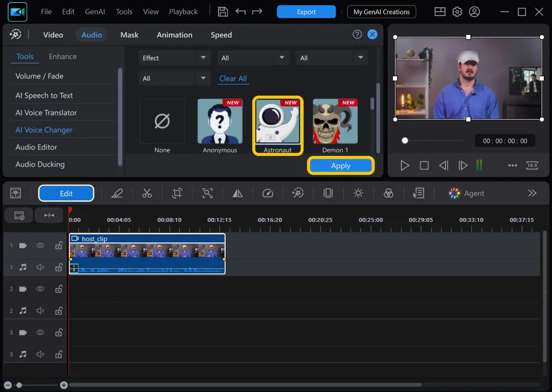
Task: Lock video track 1
Action: point(59,246)
